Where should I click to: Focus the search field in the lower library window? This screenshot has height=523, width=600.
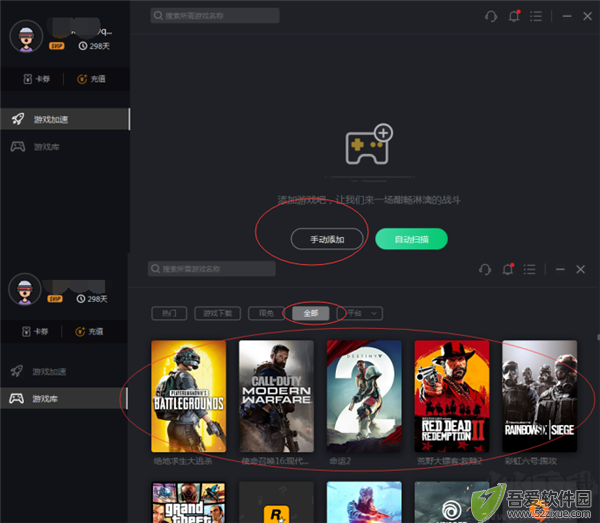(212, 269)
